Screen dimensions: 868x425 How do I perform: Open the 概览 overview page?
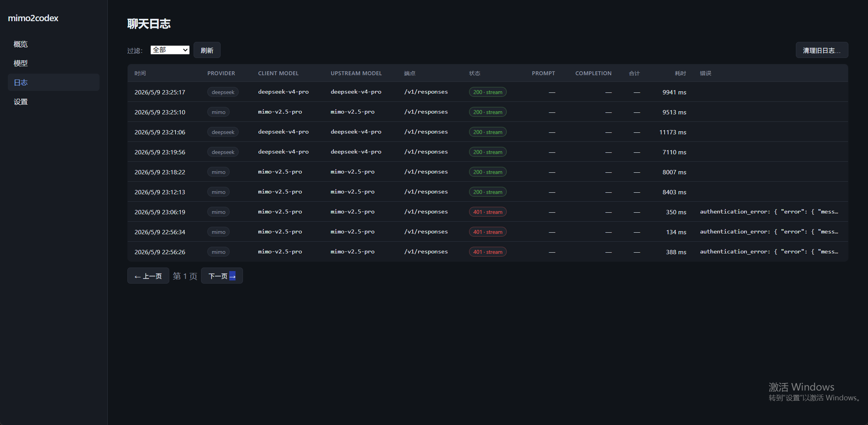[54, 44]
